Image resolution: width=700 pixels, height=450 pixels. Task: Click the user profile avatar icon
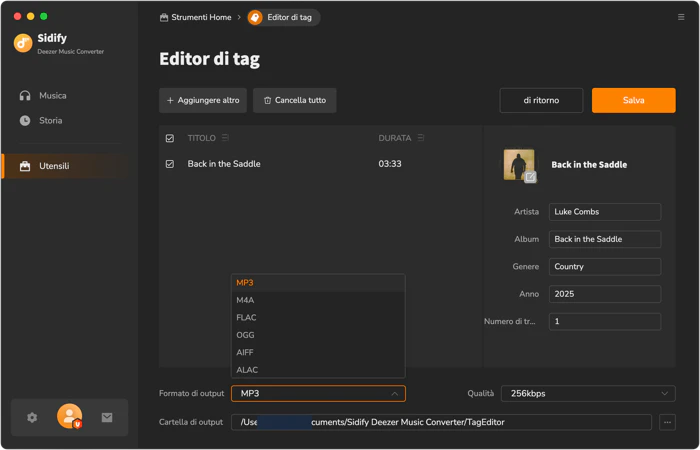pyautogui.click(x=70, y=416)
